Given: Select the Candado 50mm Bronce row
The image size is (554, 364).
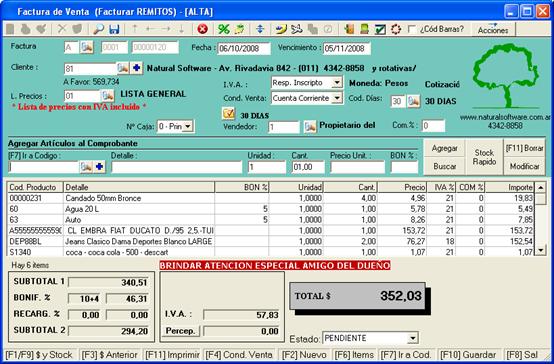Looking at the screenshot, I should 270,198.
